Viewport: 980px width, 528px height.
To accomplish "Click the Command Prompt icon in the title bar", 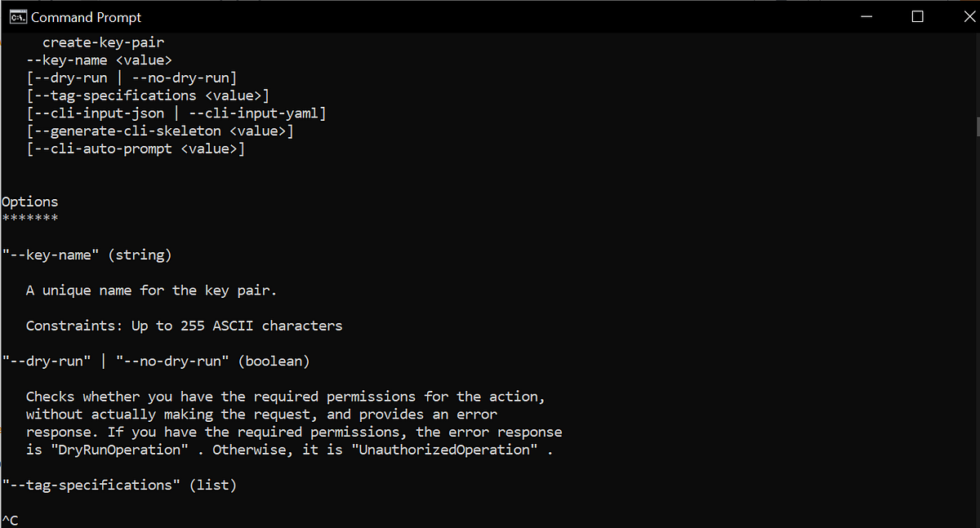I will pyautogui.click(x=18, y=16).
